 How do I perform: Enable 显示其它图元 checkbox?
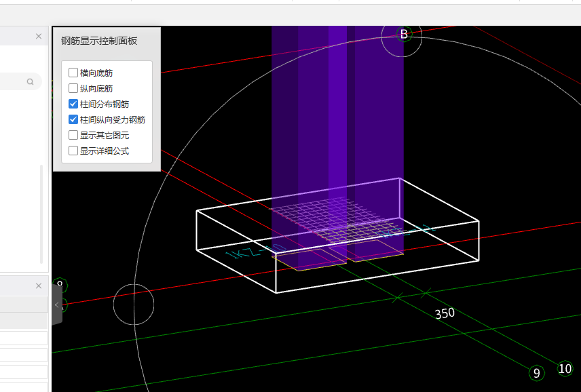click(x=73, y=135)
